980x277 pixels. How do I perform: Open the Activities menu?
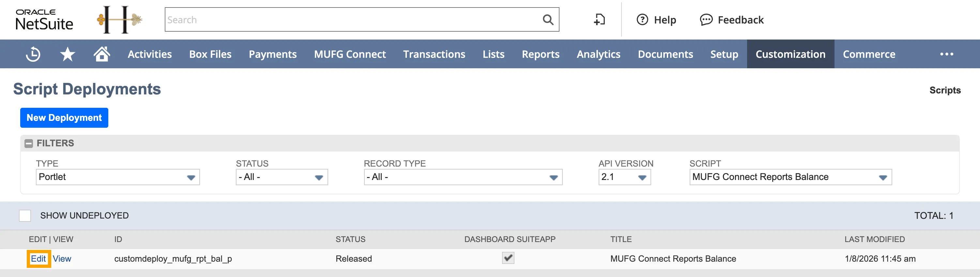pyautogui.click(x=150, y=54)
